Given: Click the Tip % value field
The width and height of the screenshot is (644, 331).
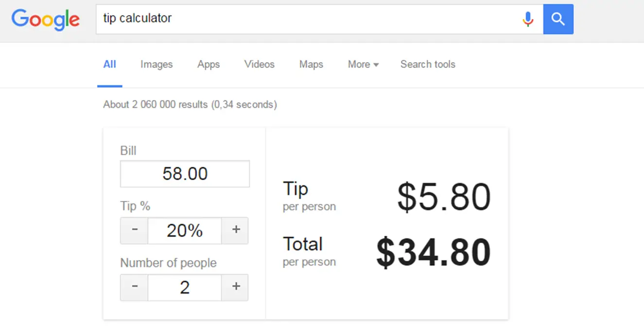Looking at the screenshot, I should point(185,231).
